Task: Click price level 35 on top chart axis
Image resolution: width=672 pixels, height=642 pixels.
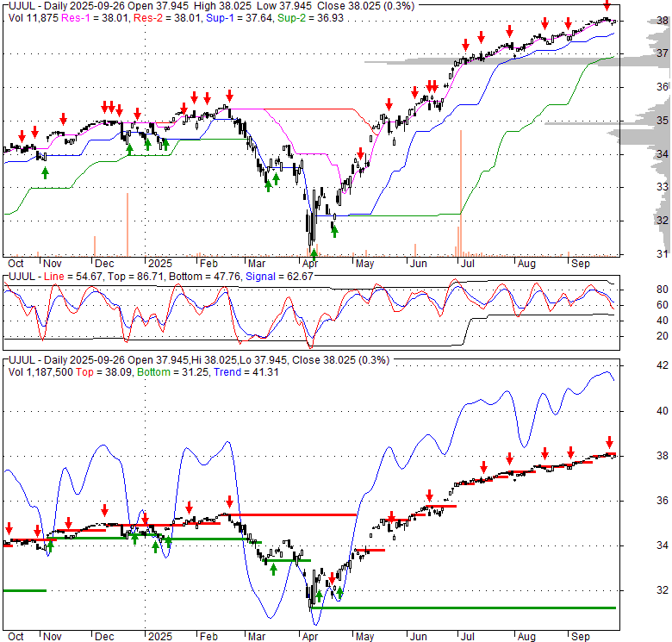Action: [663, 121]
